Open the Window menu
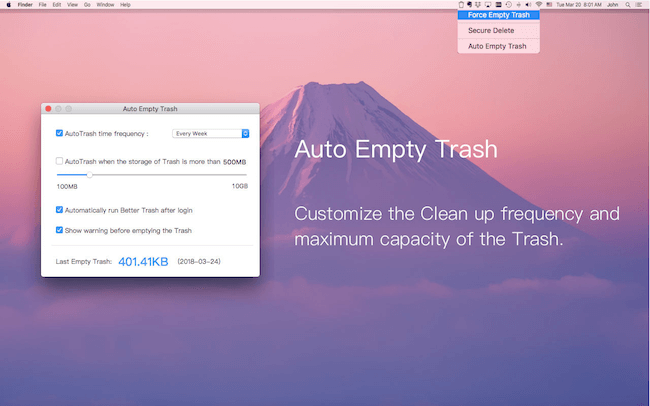Screen dimensions: 650x406 [x=105, y=5]
